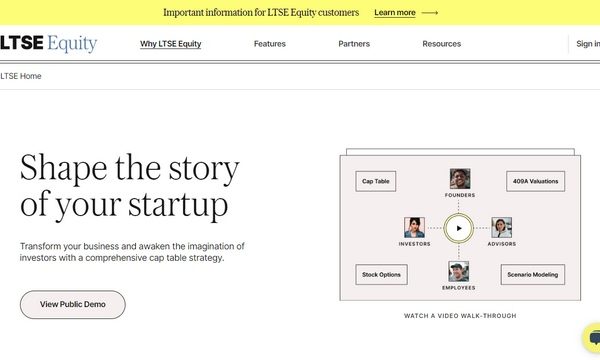Select the 409A Valuations box
The height and width of the screenshot is (360, 600).
pyautogui.click(x=535, y=181)
